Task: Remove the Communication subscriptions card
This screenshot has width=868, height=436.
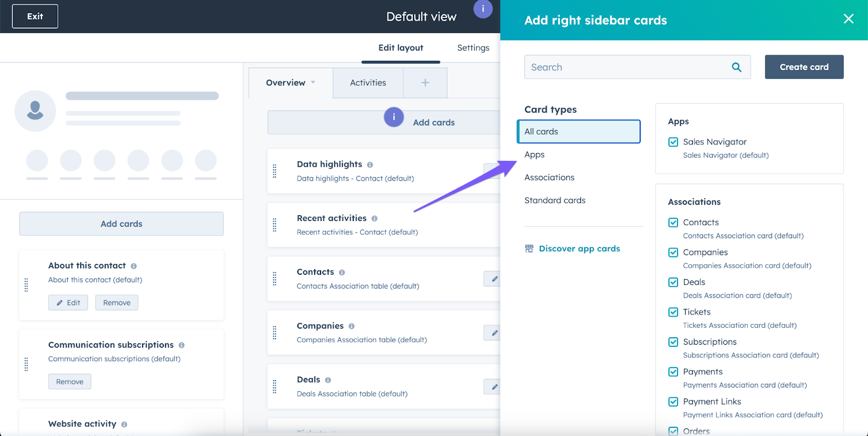Action: pos(70,382)
